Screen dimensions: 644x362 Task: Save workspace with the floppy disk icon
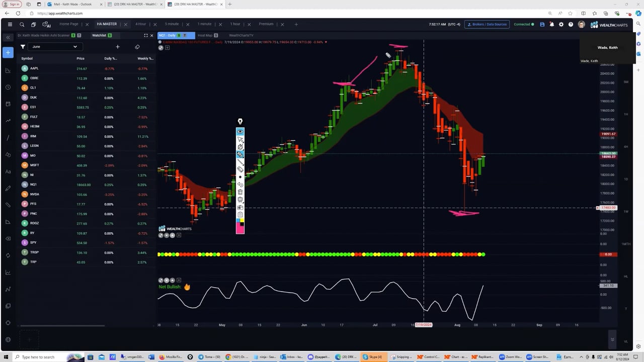click(542, 24)
